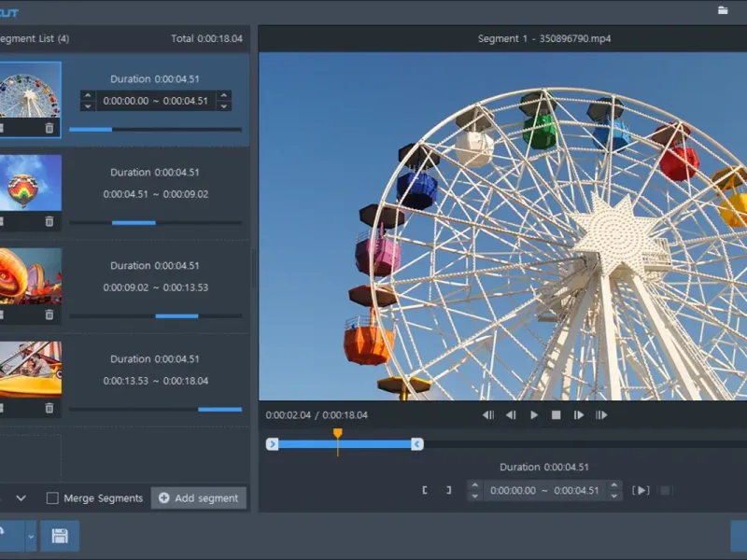
Task: Click the save icon in the bottom toolbar
Action: 60,536
